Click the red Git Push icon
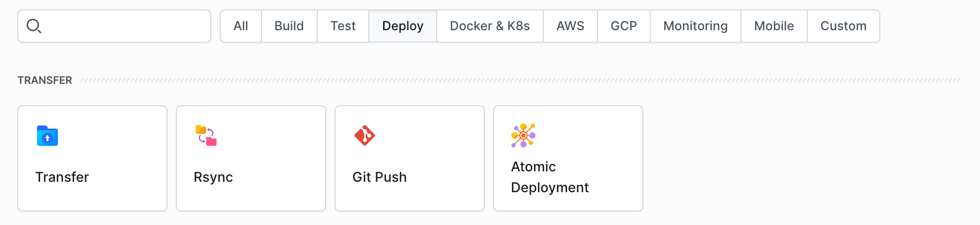 pyautogui.click(x=365, y=135)
